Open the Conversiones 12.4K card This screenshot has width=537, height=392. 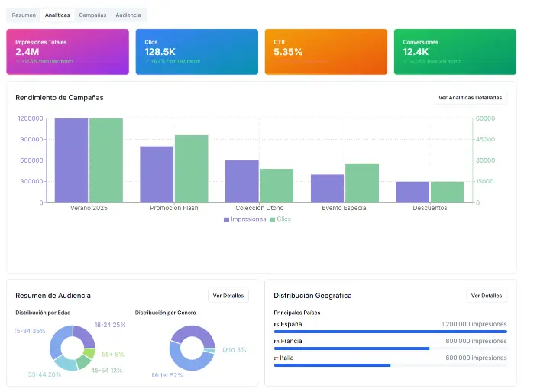[455, 52]
